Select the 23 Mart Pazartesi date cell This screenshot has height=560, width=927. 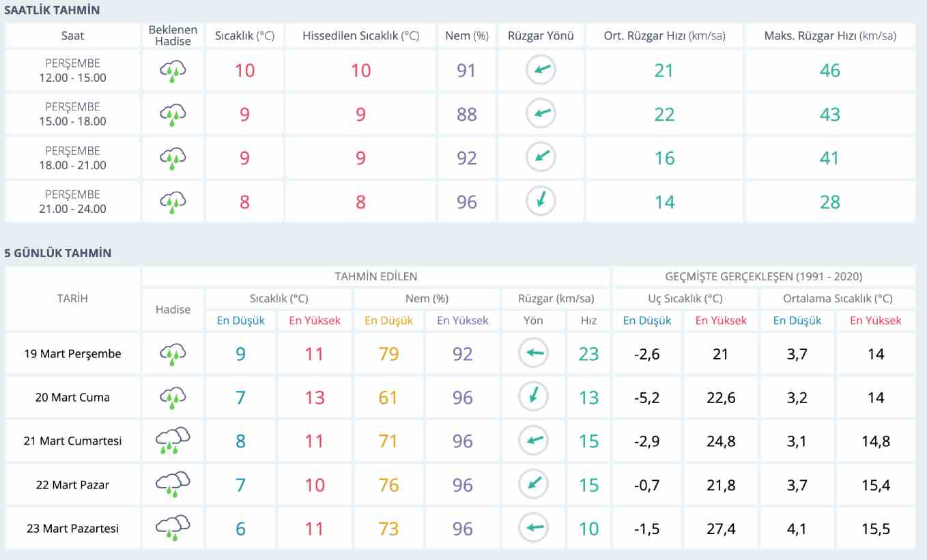point(72,528)
